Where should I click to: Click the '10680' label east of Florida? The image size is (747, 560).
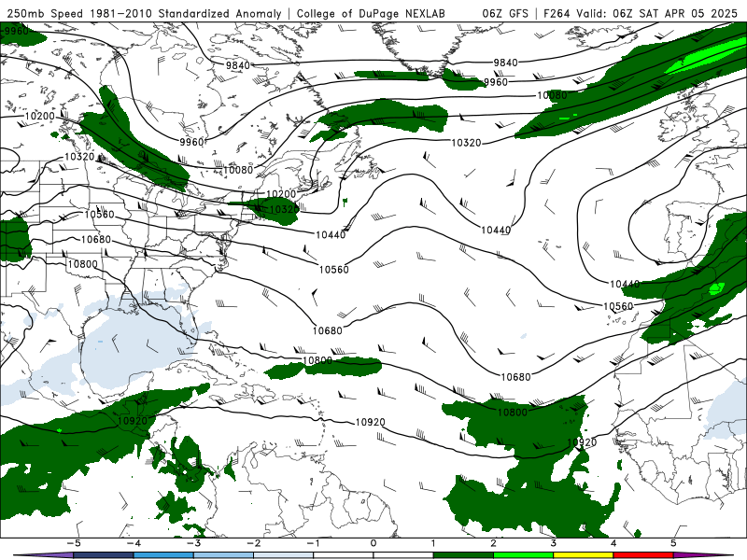click(x=328, y=330)
